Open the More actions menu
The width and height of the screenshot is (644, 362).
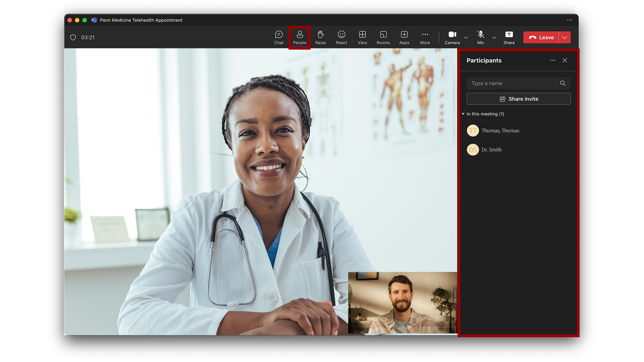point(425,37)
